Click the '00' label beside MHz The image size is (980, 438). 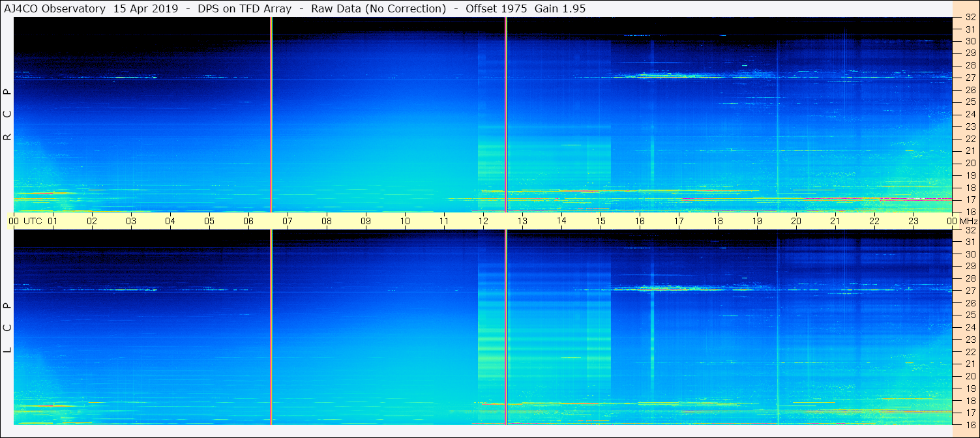951,221
